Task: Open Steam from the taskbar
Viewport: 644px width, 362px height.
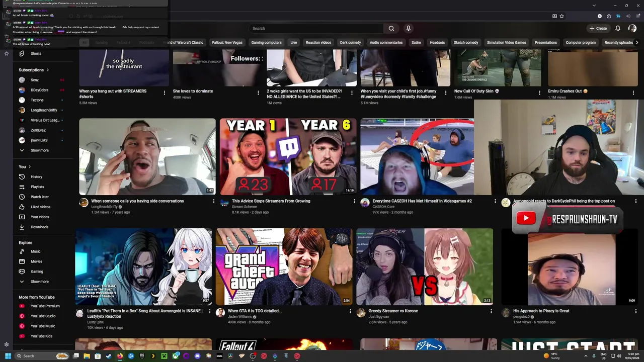Action: tap(109, 356)
